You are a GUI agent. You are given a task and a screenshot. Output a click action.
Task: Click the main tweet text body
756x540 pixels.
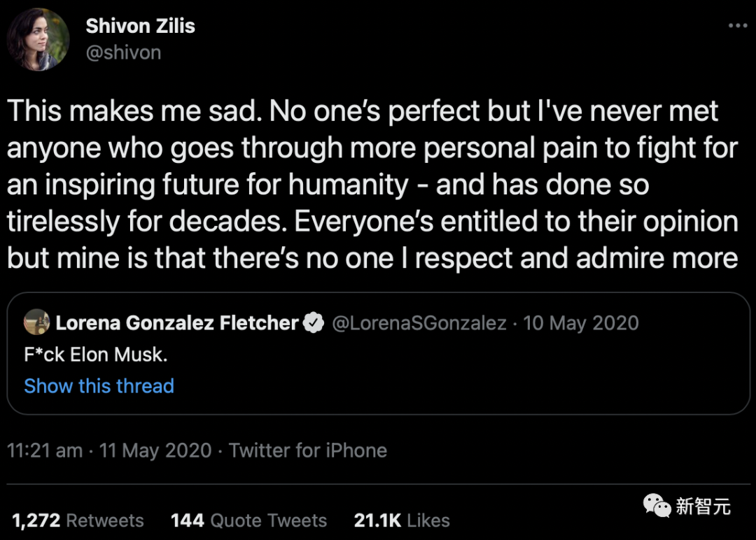click(x=371, y=185)
